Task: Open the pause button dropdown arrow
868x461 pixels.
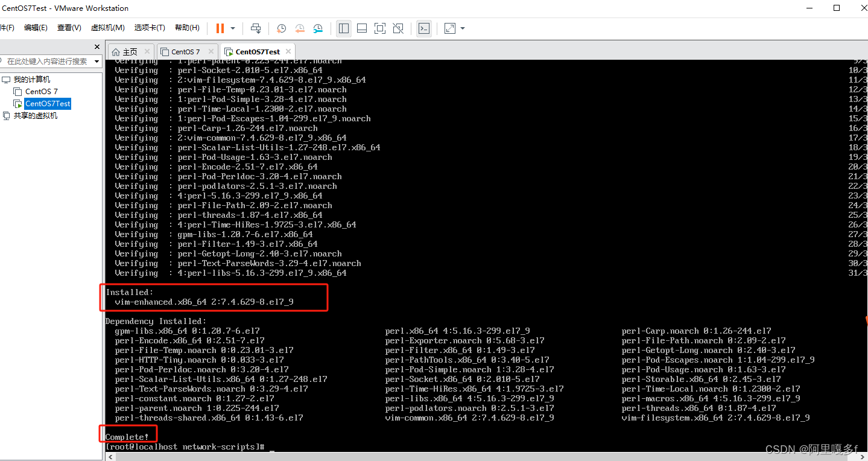Action: click(234, 28)
